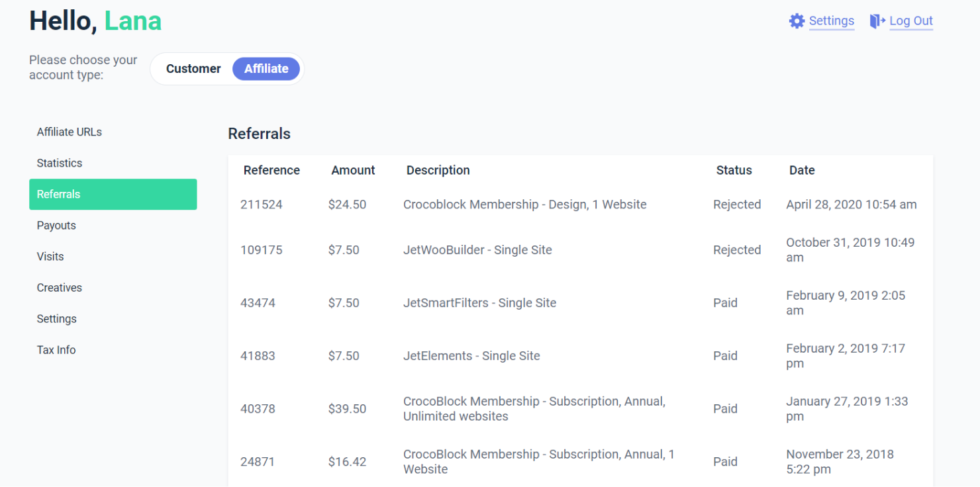The height and width of the screenshot is (487, 980).
Task: Open the Settings link in header
Action: [x=832, y=21]
